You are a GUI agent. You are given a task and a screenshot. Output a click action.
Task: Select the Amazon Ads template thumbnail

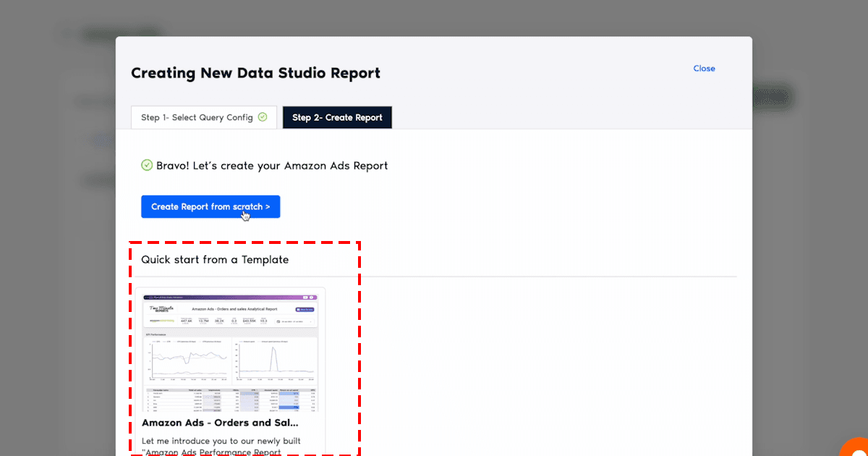[230, 350]
